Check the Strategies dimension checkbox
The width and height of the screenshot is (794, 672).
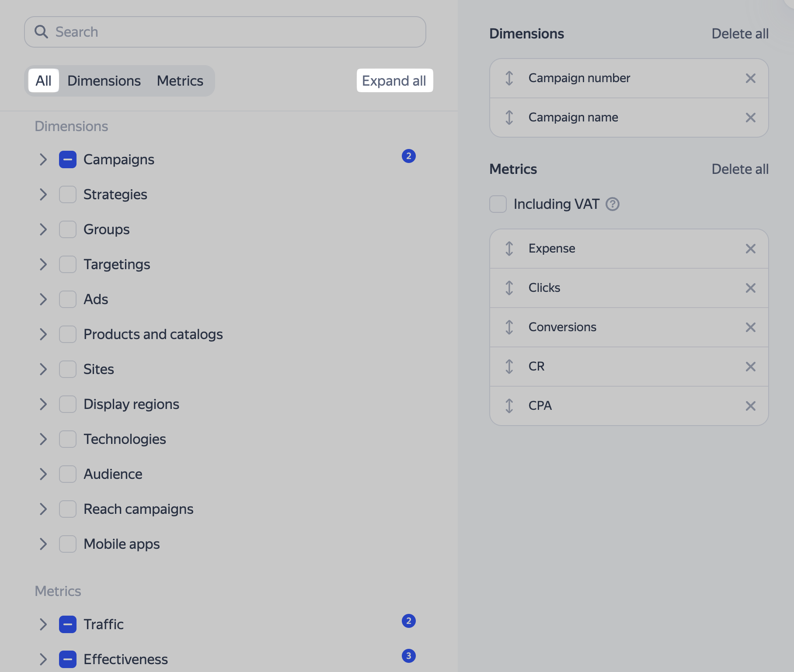(68, 194)
